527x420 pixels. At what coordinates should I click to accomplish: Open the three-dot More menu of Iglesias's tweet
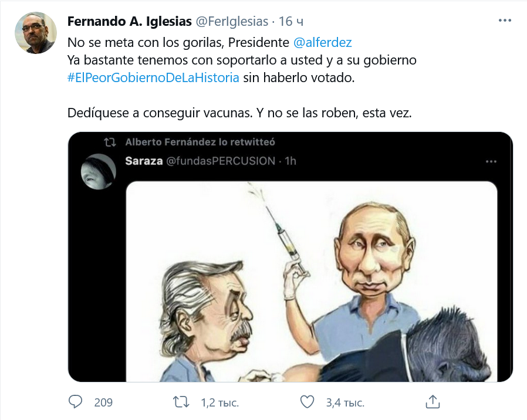point(505,21)
